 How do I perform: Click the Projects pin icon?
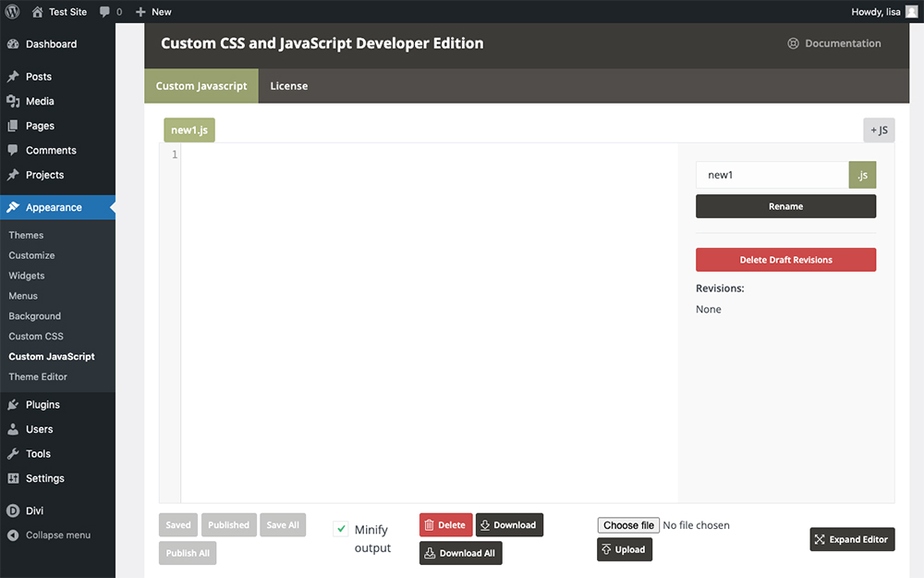click(x=13, y=175)
